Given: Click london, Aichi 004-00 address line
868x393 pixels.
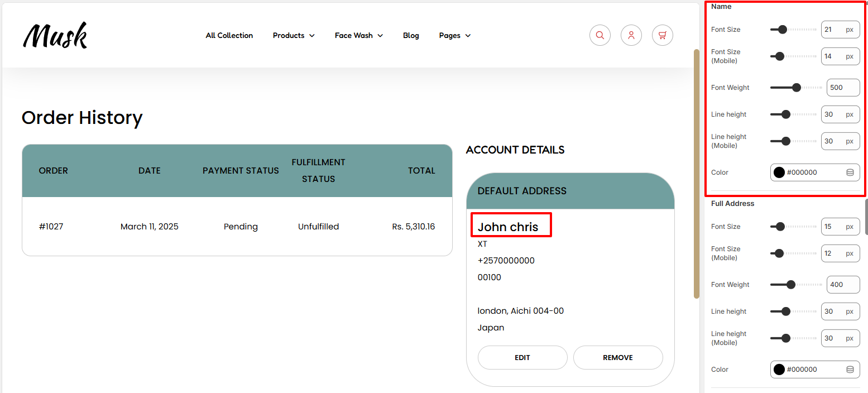Looking at the screenshot, I should coord(521,311).
